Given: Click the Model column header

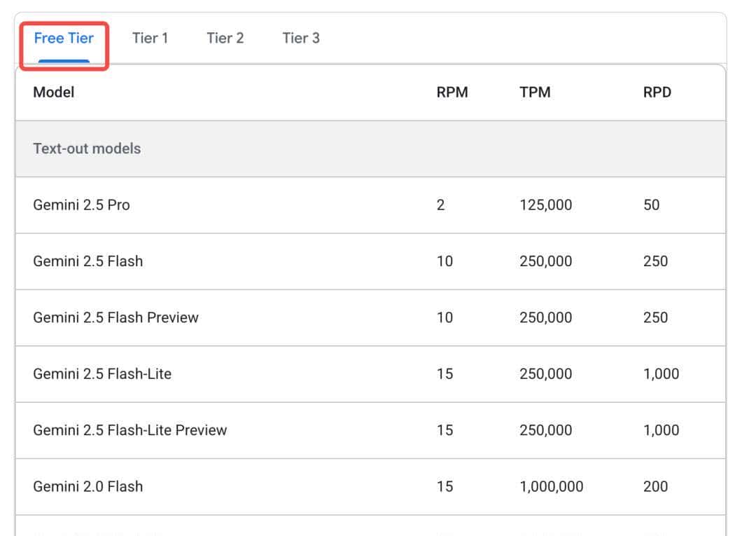Looking at the screenshot, I should 54,92.
